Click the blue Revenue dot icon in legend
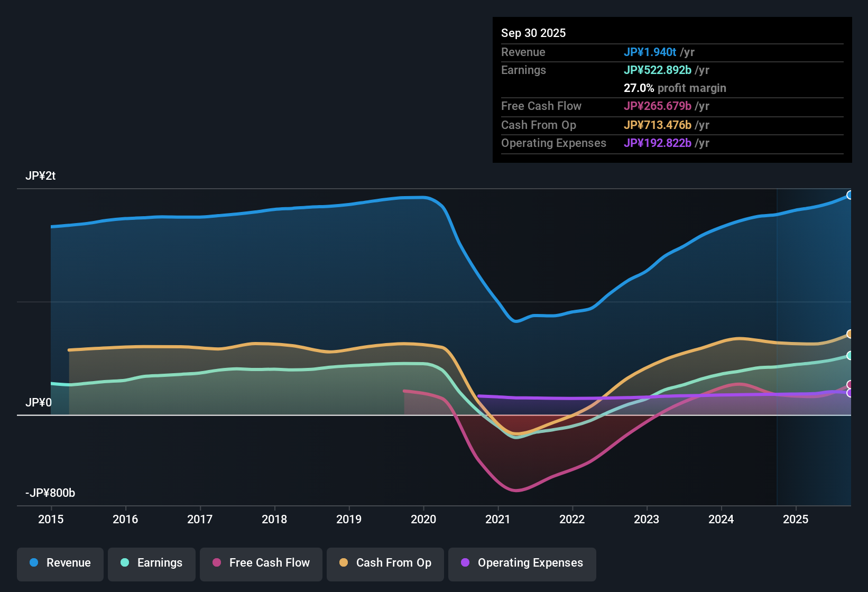This screenshot has height=592, width=868. click(34, 563)
